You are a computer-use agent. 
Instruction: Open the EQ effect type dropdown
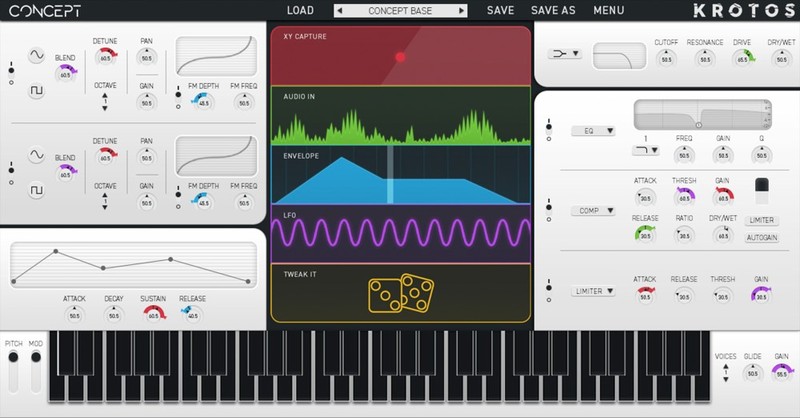coord(593,131)
